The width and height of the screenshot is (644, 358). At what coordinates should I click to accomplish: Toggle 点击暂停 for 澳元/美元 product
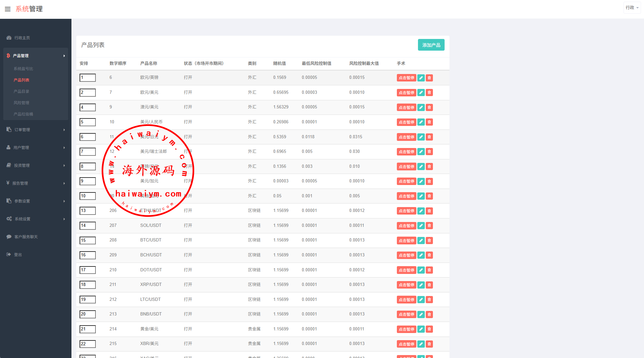406,107
